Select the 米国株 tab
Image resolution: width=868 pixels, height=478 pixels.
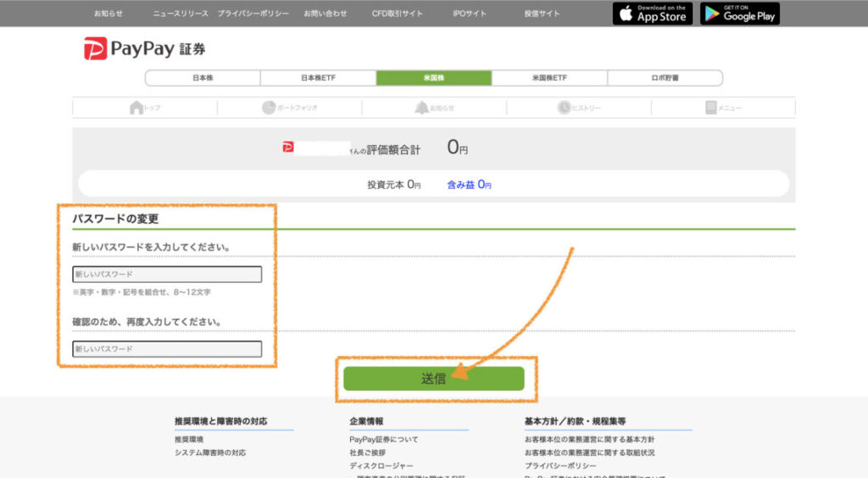(x=434, y=78)
